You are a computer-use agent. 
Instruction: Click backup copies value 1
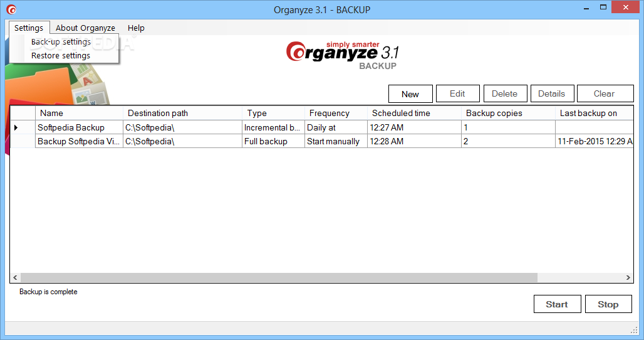click(x=508, y=127)
